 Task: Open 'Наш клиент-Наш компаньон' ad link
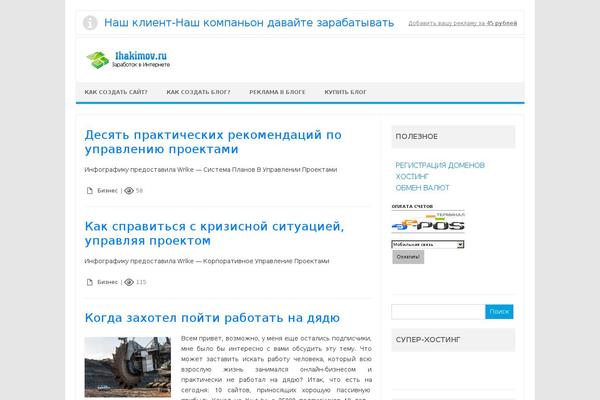[249, 23]
